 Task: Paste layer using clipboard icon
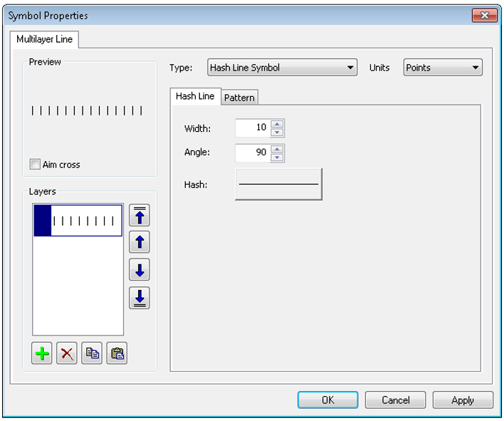click(x=117, y=353)
